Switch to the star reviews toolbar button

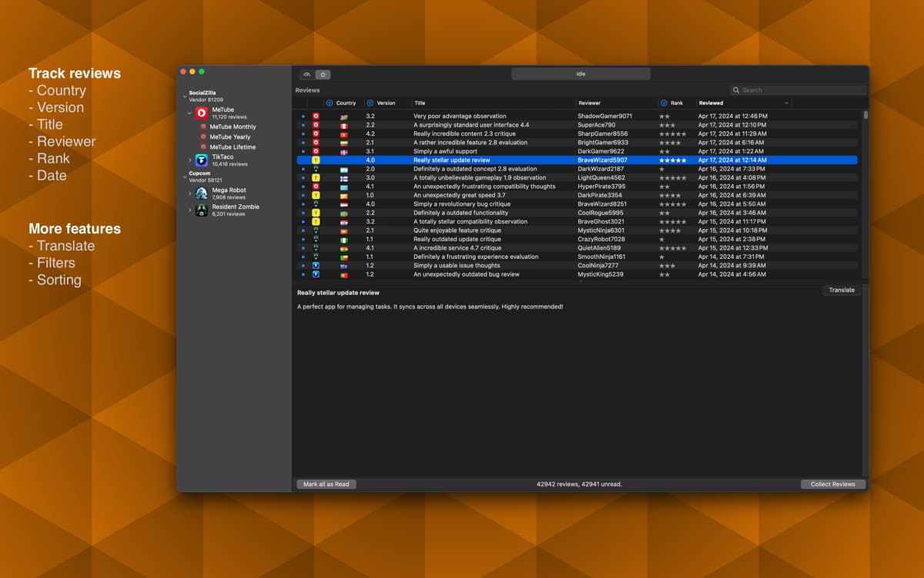point(323,75)
